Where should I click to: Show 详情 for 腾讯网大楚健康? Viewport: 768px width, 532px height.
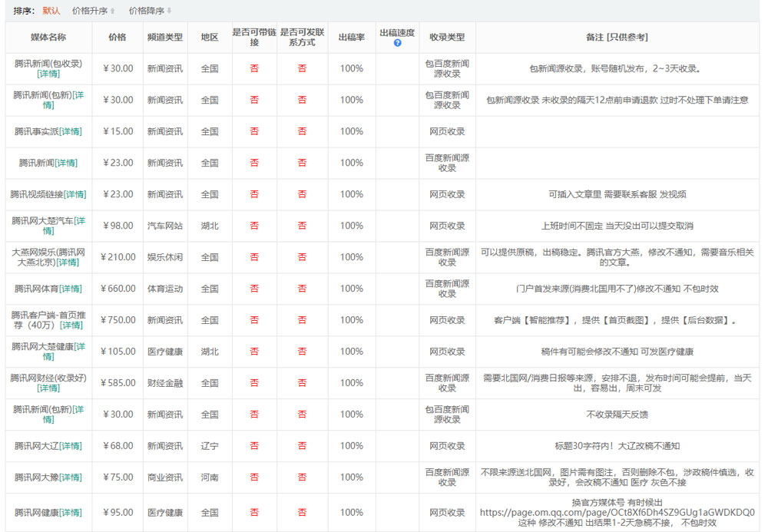(48, 356)
